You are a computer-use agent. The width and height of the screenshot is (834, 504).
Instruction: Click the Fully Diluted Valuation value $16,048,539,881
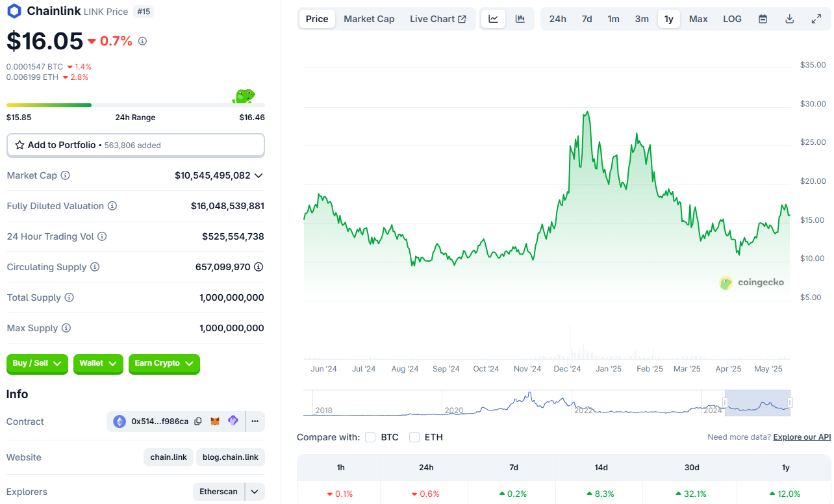pyautogui.click(x=227, y=206)
